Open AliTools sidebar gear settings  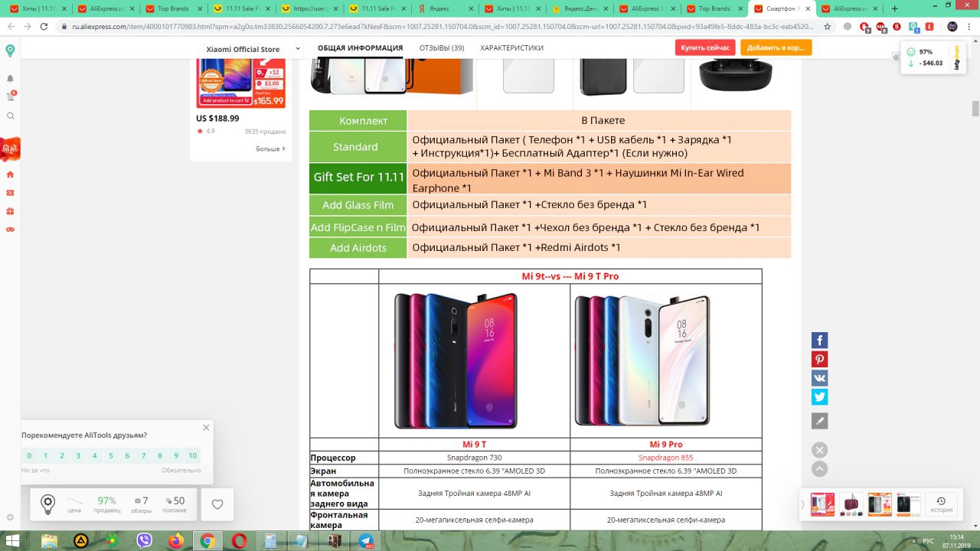point(10,519)
